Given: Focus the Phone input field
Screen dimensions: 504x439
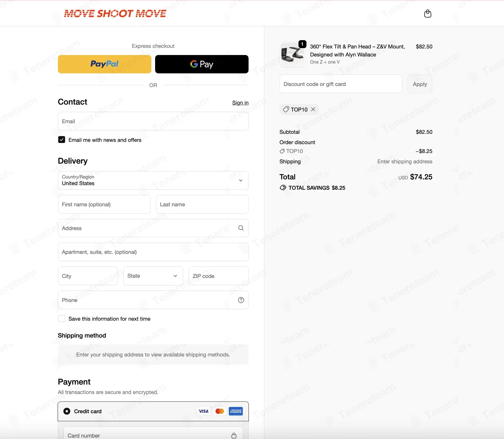Looking at the screenshot, I should pos(153,300).
